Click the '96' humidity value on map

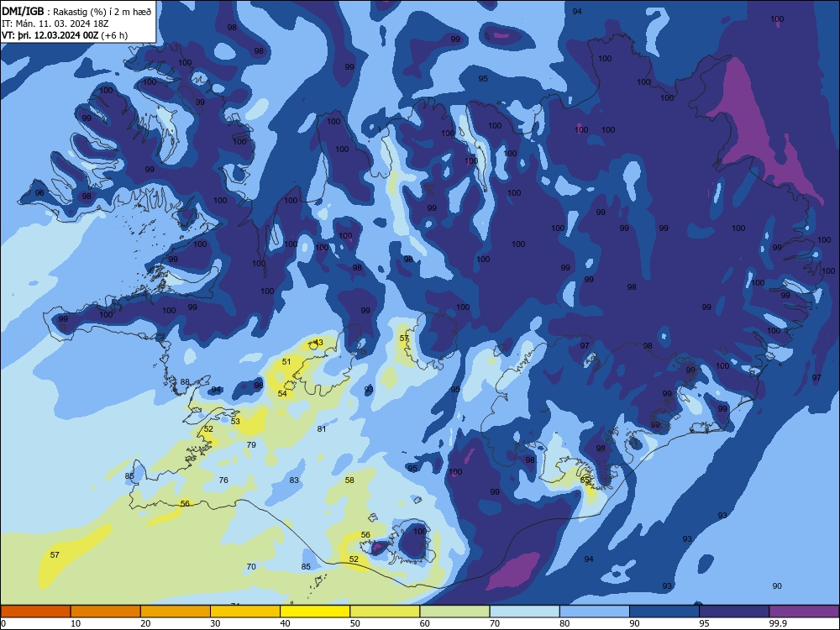39,193
